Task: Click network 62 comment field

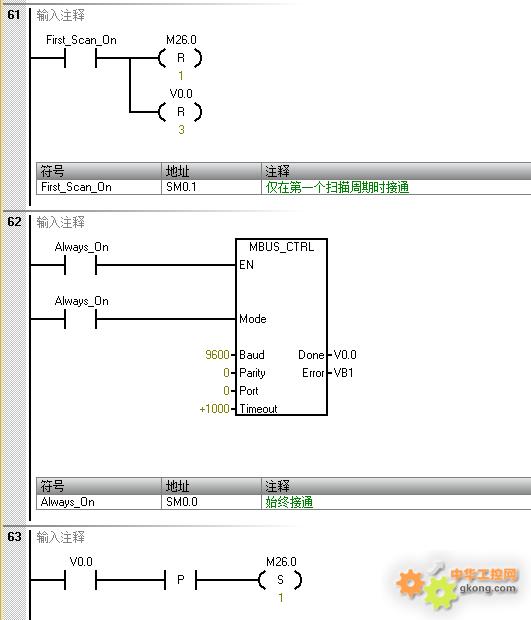Action: pyautogui.click(x=60, y=222)
